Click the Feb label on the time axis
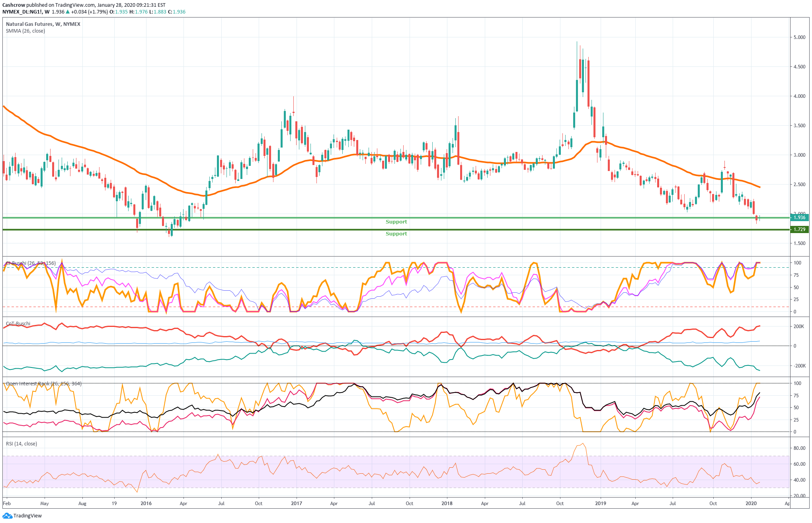The image size is (812, 523). click(x=7, y=503)
